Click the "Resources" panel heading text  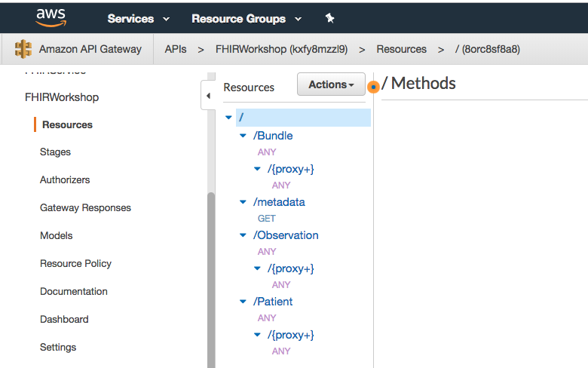[x=249, y=87]
